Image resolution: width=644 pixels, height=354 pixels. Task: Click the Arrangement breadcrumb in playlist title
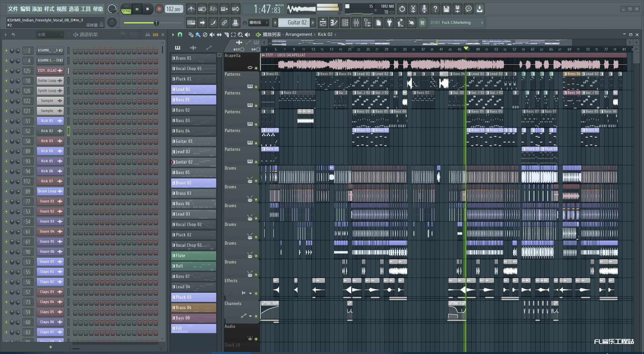click(299, 35)
